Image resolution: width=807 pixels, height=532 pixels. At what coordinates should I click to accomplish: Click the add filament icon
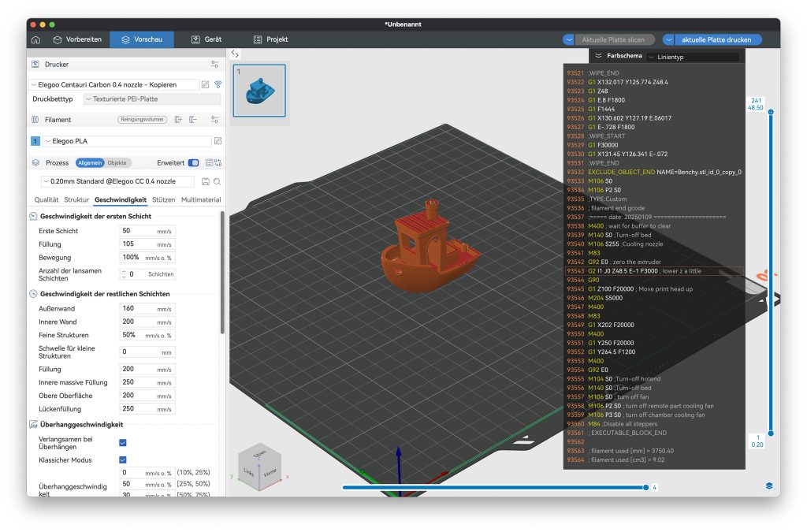(178, 120)
